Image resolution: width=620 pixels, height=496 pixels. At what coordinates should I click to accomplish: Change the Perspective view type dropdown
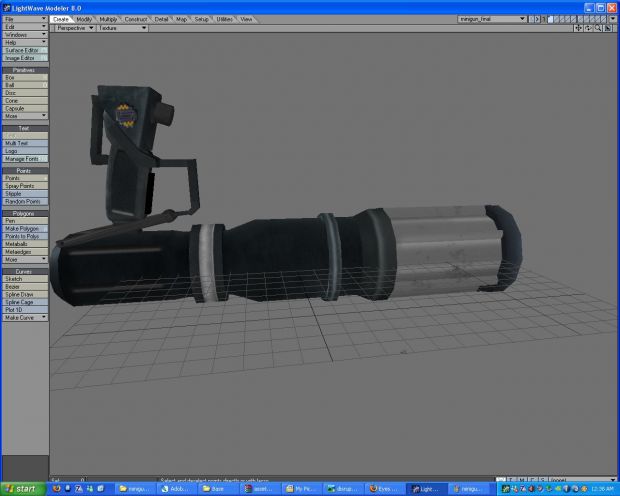coord(74,28)
